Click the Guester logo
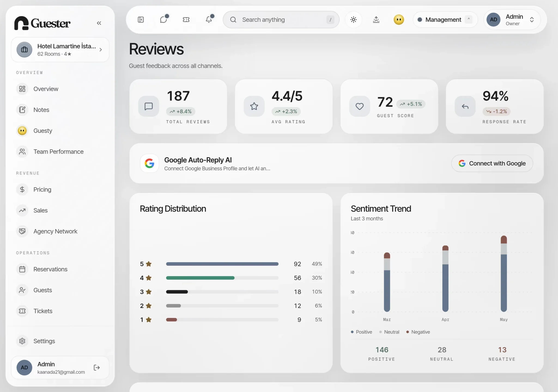This screenshot has height=392, width=558. point(42,23)
